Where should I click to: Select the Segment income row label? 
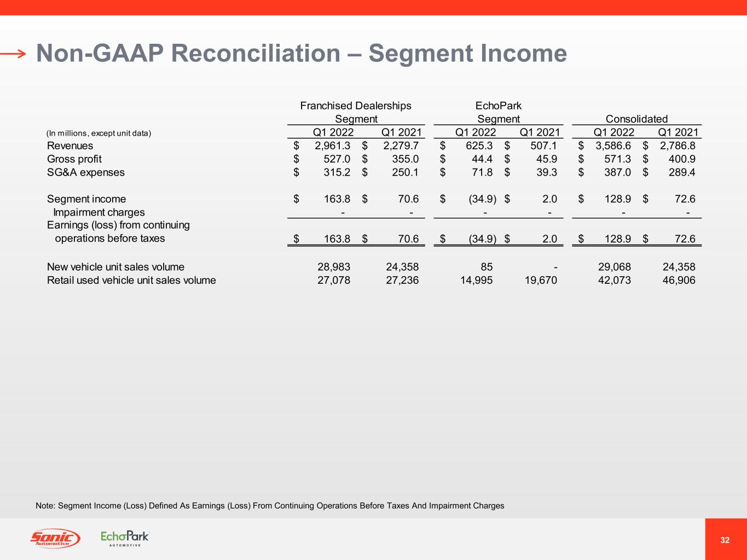(86, 199)
